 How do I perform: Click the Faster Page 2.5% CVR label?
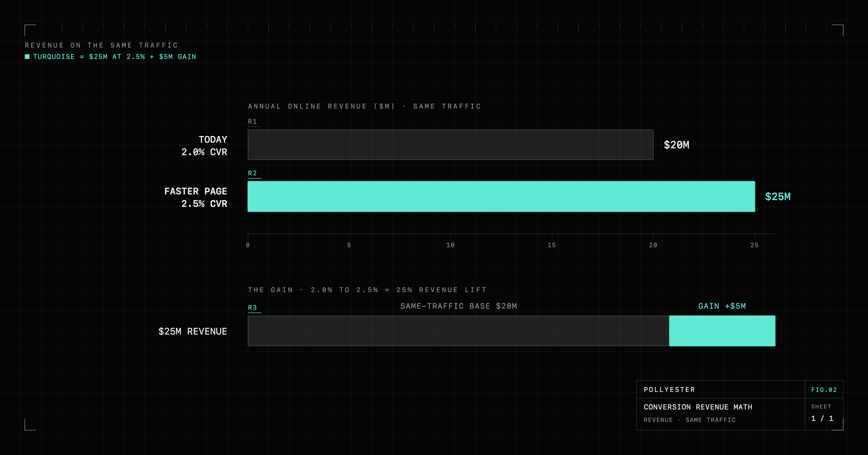coord(196,197)
